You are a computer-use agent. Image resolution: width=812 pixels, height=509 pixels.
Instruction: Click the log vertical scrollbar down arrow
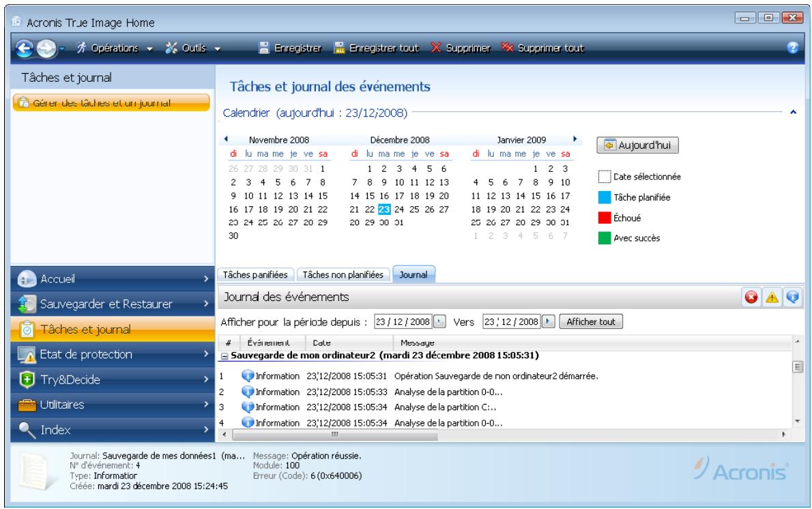click(798, 422)
